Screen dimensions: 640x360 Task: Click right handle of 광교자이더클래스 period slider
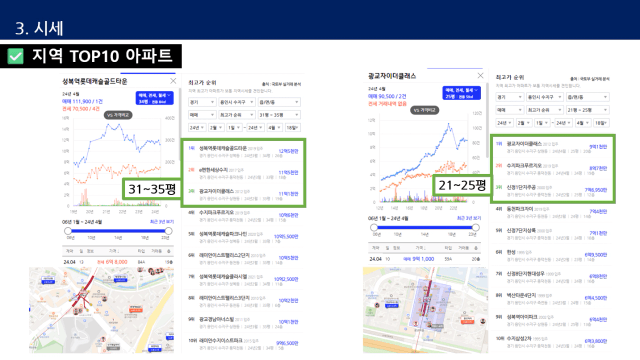point(476,227)
